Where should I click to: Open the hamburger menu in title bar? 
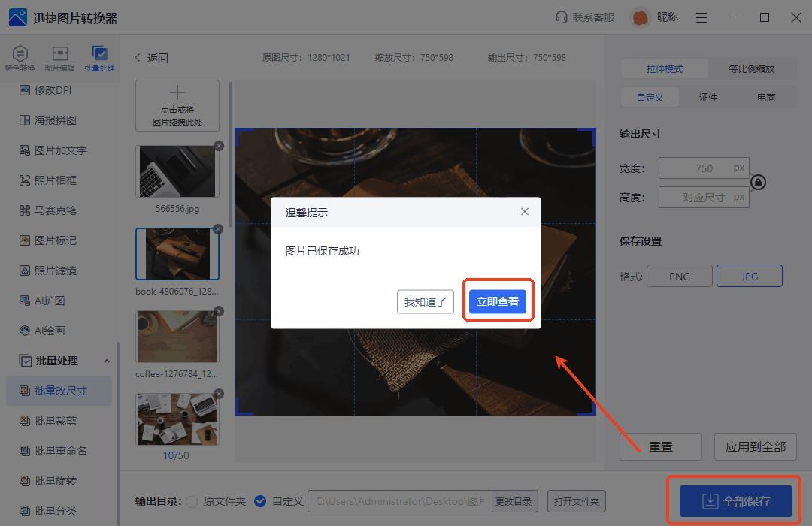click(x=701, y=17)
